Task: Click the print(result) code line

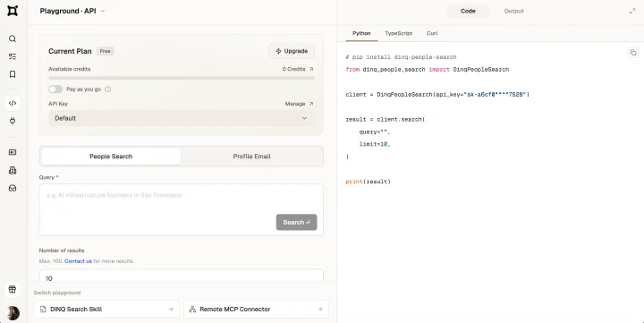Action: coord(368,182)
